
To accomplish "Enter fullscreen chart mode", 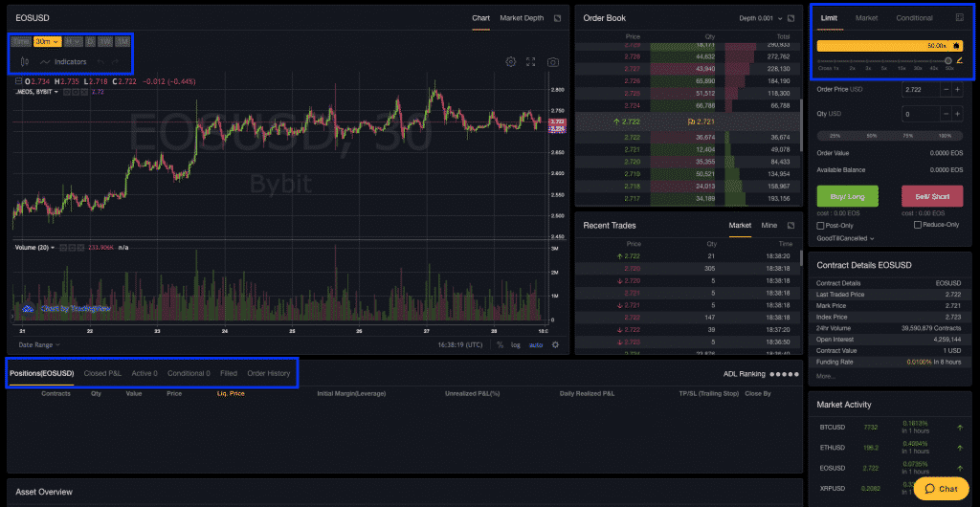I will 530,62.
